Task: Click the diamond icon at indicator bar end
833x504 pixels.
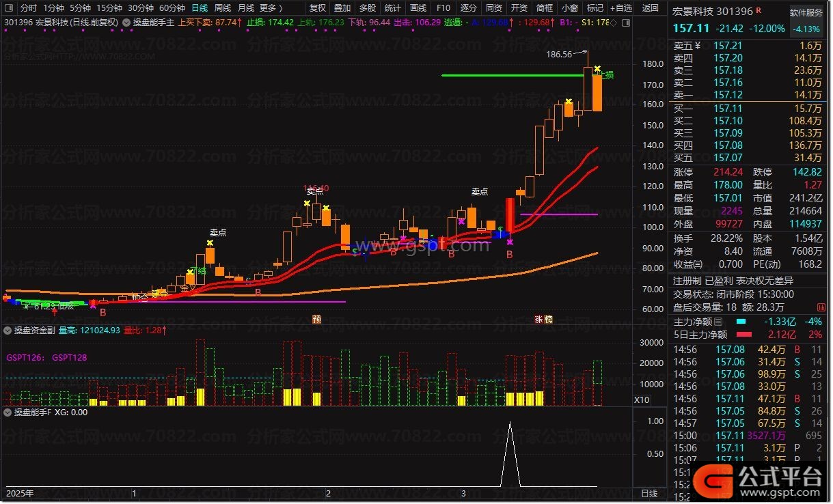Action: (612, 23)
